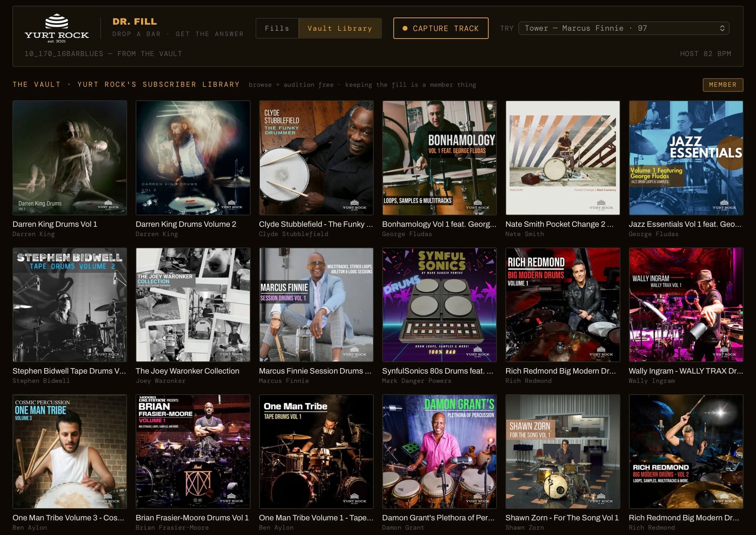The width and height of the screenshot is (756, 535).
Task: Click '10_170_16BARBLUES — FROM THE VAULT' status text
Action: (103, 54)
